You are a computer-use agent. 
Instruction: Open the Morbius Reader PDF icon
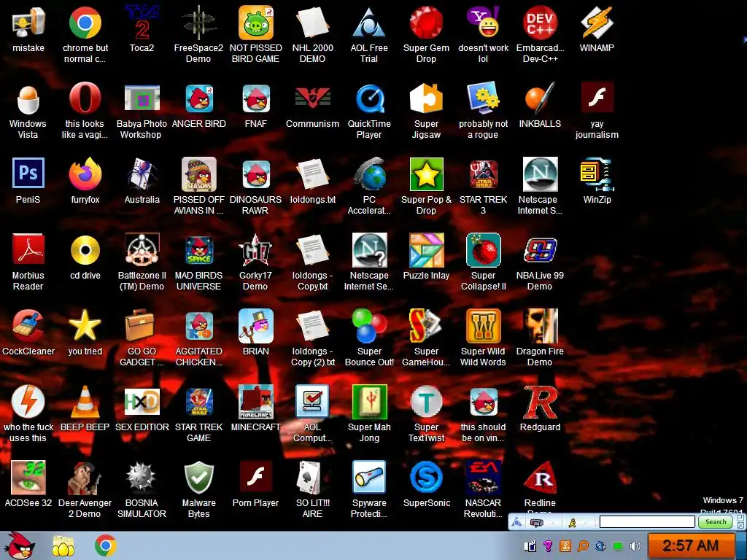28,249
